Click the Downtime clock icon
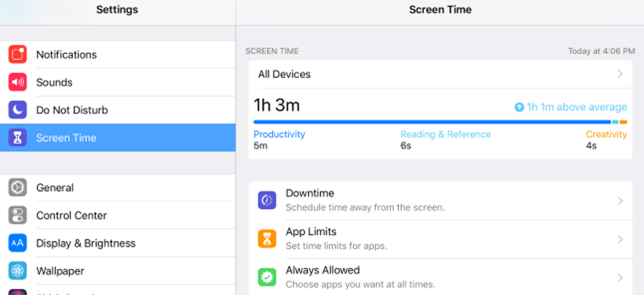Image resolution: width=644 pixels, height=295 pixels. pos(267,200)
